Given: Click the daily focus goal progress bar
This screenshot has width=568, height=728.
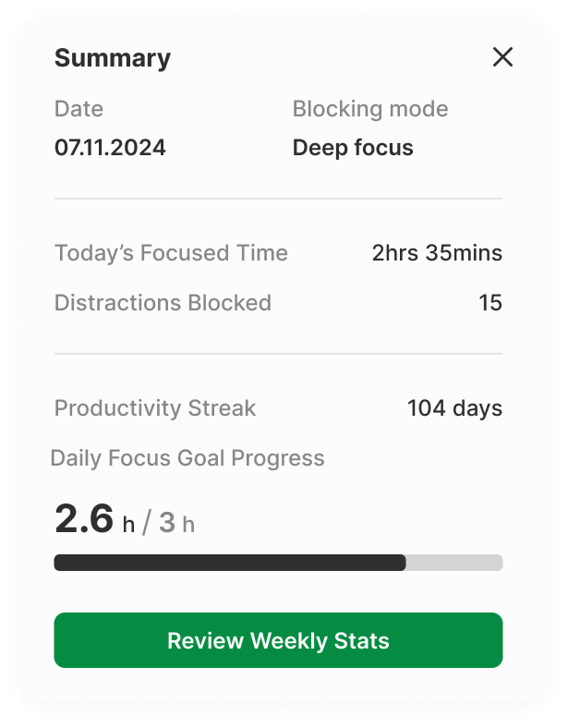Looking at the screenshot, I should coord(278,563).
